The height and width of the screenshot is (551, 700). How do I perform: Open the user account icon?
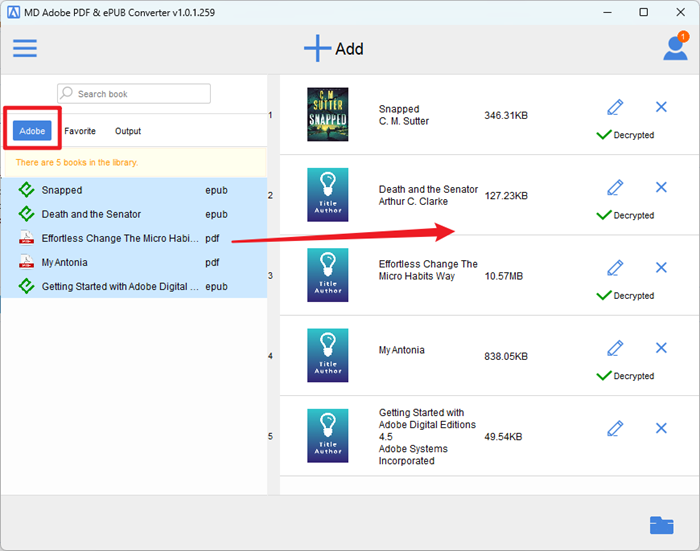(675, 47)
